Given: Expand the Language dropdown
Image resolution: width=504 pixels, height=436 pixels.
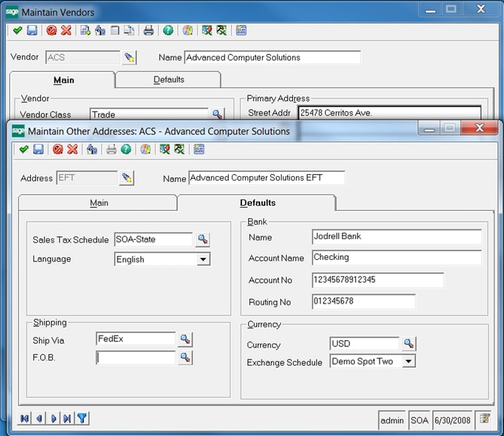Looking at the screenshot, I should (x=203, y=259).
